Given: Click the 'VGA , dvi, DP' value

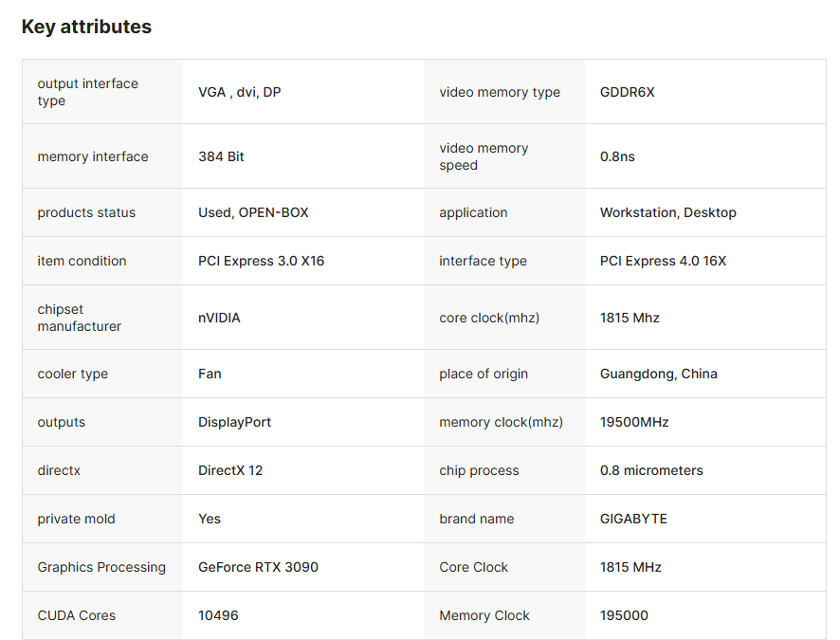Looking at the screenshot, I should click(240, 92).
